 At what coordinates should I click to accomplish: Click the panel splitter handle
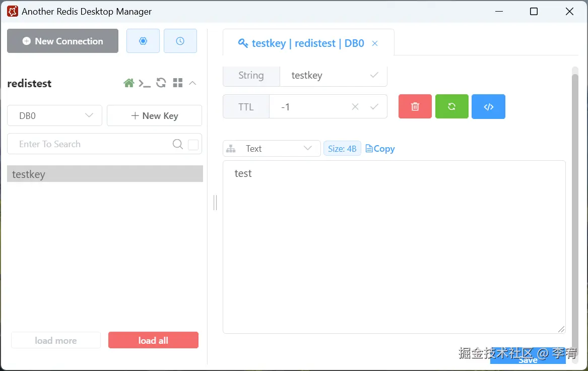215,203
